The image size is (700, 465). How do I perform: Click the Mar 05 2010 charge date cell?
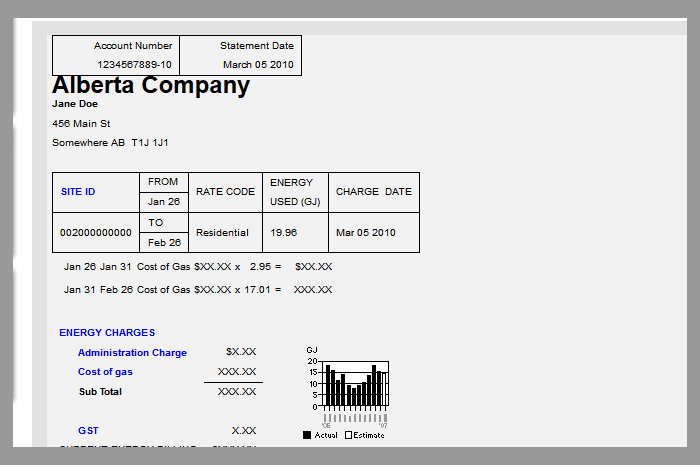click(365, 233)
